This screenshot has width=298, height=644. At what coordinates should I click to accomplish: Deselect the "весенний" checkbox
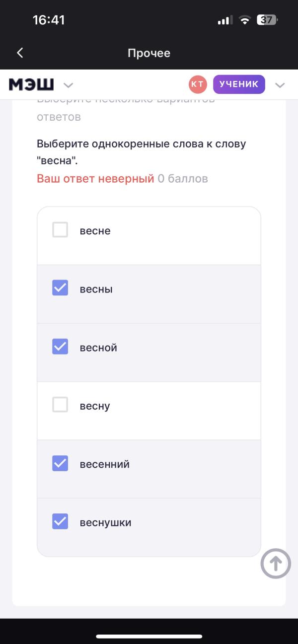tap(60, 463)
